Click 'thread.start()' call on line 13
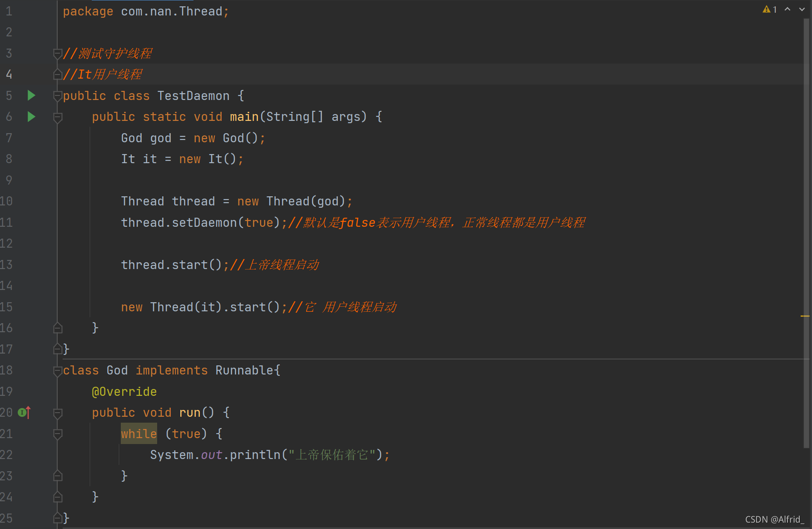 point(172,265)
